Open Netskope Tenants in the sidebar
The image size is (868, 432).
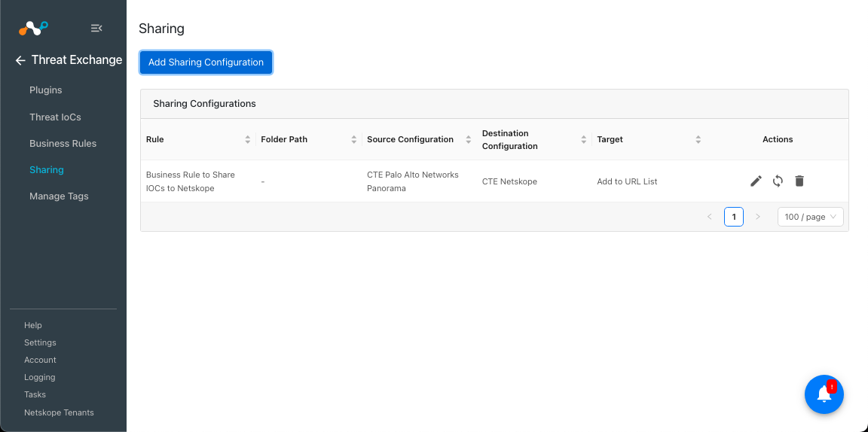pyautogui.click(x=59, y=412)
